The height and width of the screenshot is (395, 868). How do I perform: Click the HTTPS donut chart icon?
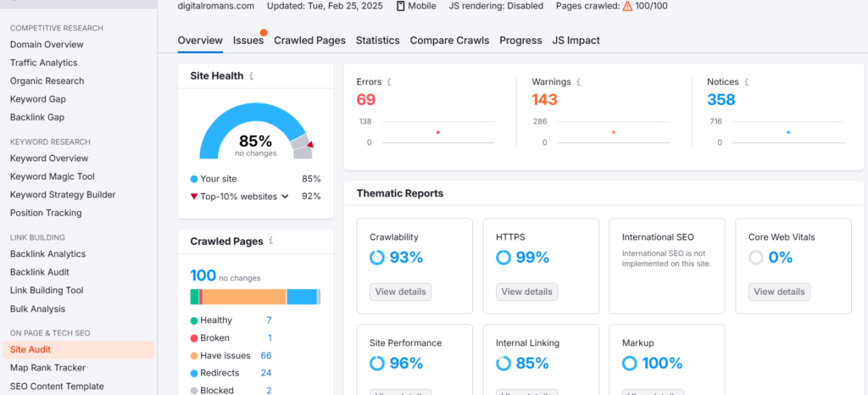coord(504,257)
